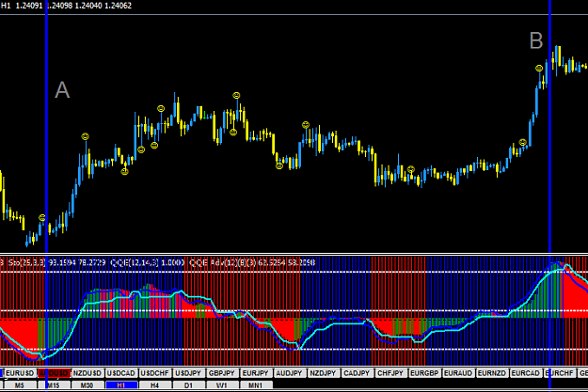Switch to the USDJPY pair

(x=188, y=373)
